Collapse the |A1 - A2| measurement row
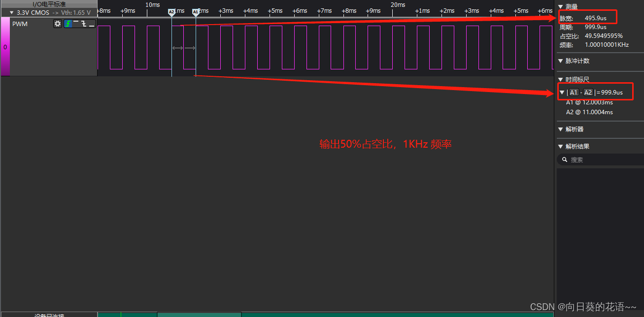644x317 pixels. pyautogui.click(x=562, y=92)
